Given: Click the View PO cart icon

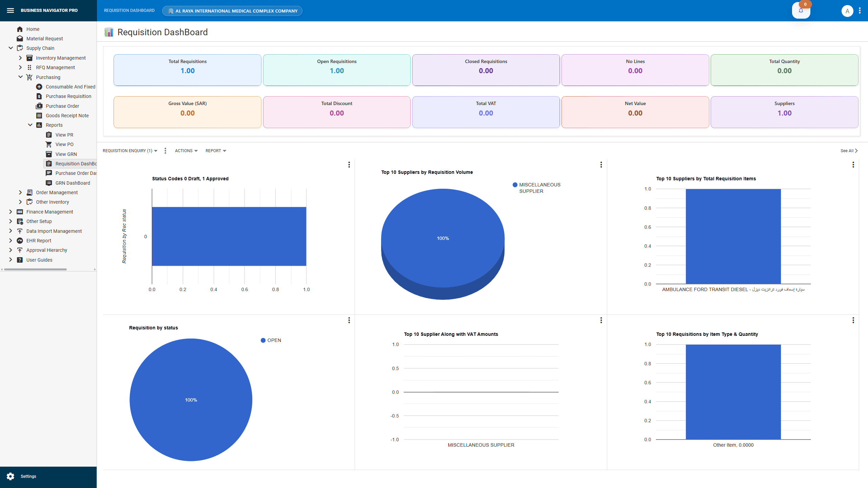Looking at the screenshot, I should click(x=49, y=144).
